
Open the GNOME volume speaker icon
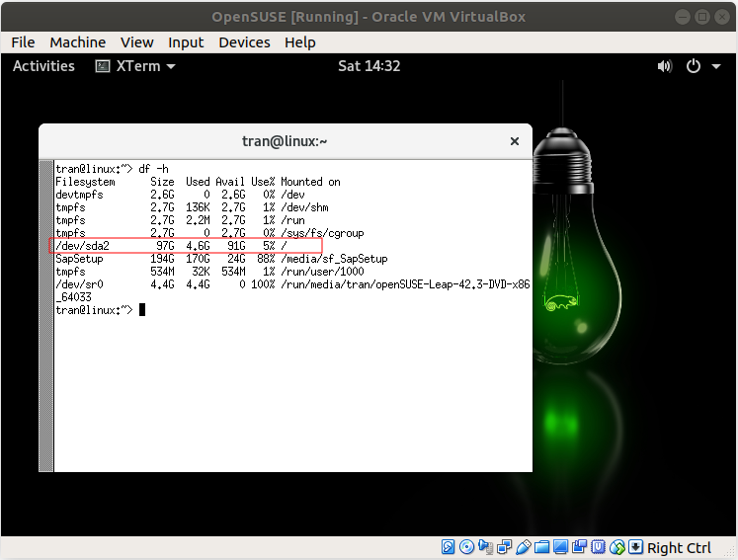click(x=665, y=66)
